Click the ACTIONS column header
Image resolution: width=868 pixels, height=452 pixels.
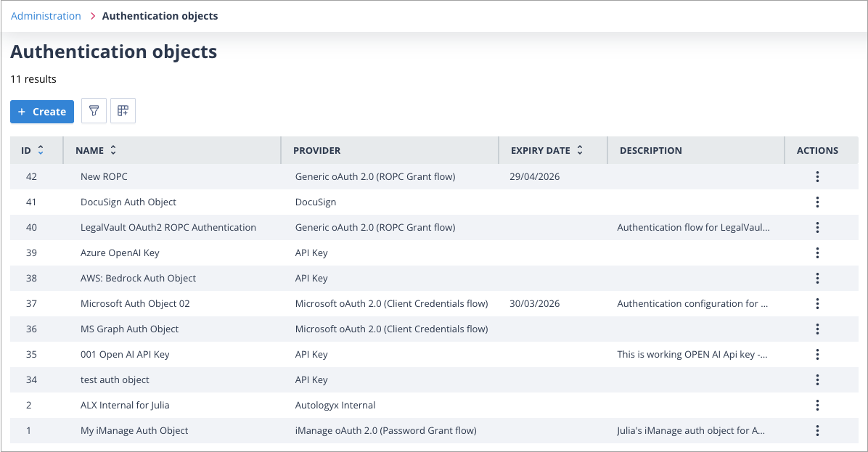(817, 150)
